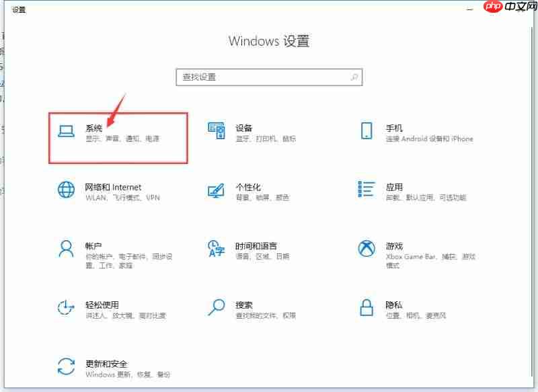This screenshot has width=538, height=392.
Task: Open the 网络和 Internet globe icon
Action: click(x=66, y=190)
